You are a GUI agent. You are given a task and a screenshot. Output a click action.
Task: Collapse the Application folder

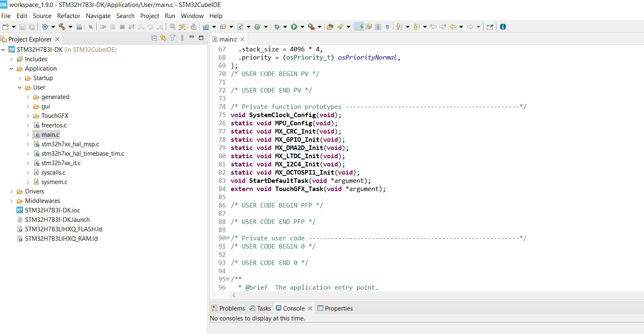[12, 69]
